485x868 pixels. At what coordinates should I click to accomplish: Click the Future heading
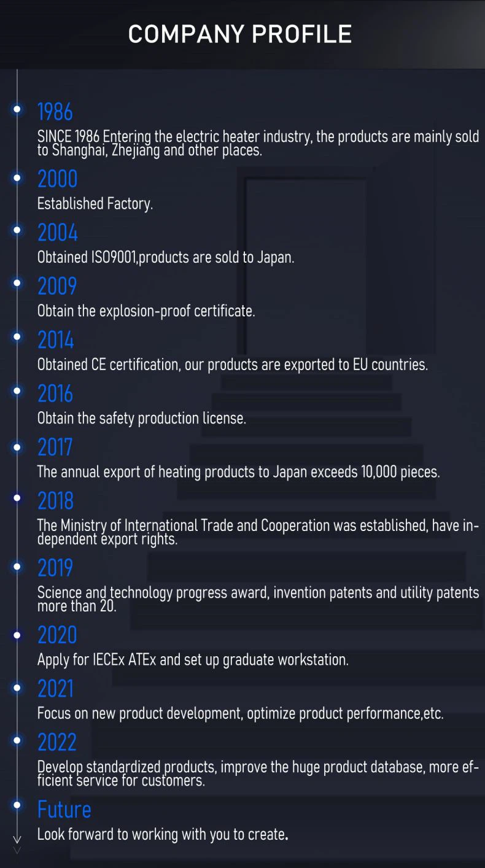click(64, 810)
